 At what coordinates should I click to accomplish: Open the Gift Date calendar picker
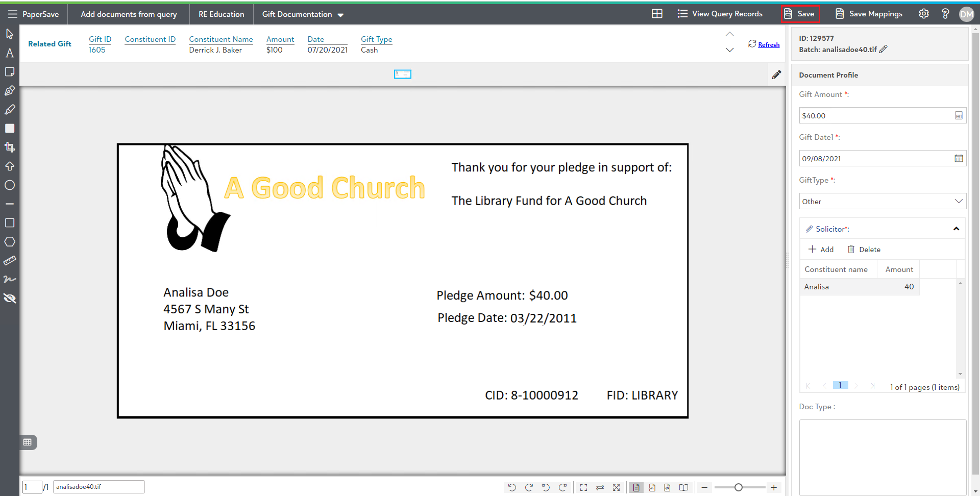pyautogui.click(x=959, y=159)
